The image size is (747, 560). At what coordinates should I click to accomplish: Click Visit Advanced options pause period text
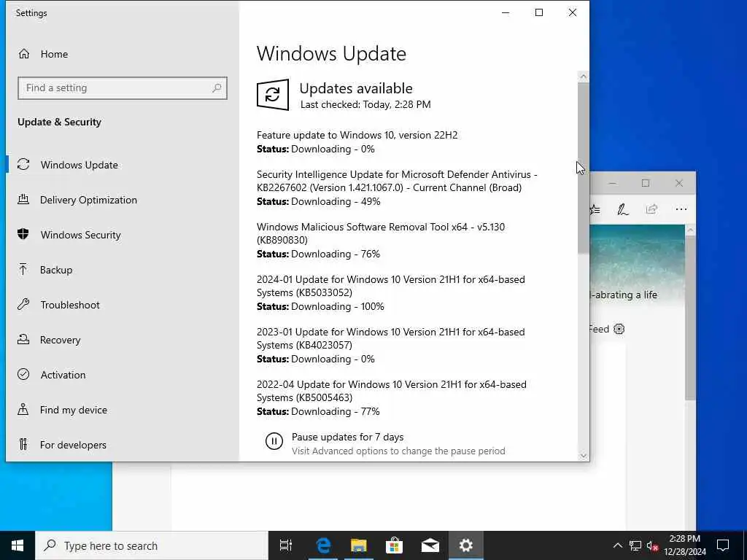[x=398, y=451]
